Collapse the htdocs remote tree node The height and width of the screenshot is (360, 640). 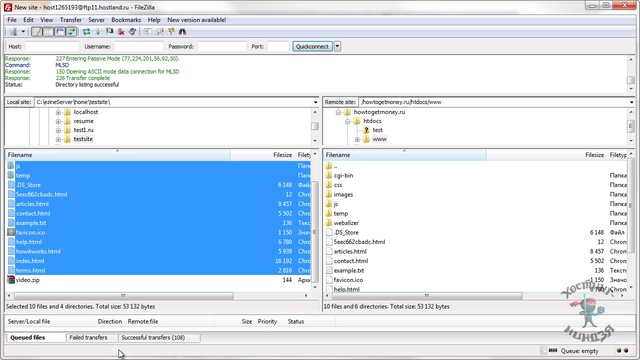(348, 121)
